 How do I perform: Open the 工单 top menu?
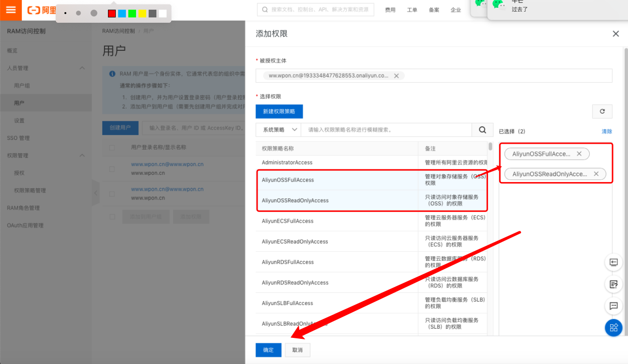pos(412,10)
